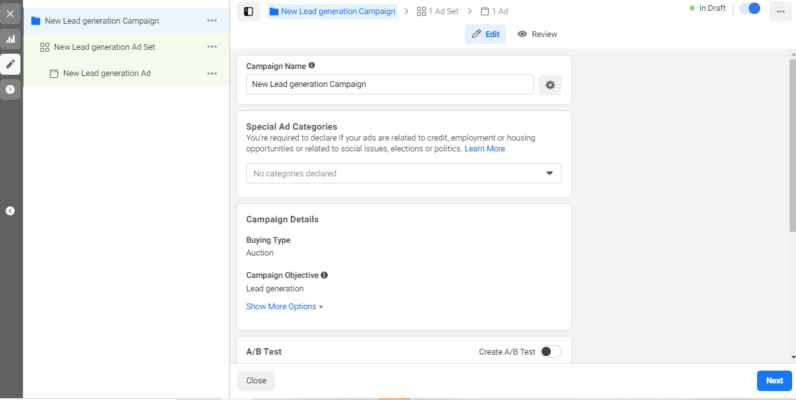Viewport: 796px width, 400px height.
Task: Open options for New Lead generation Ad Set row
Action: pyautogui.click(x=212, y=47)
